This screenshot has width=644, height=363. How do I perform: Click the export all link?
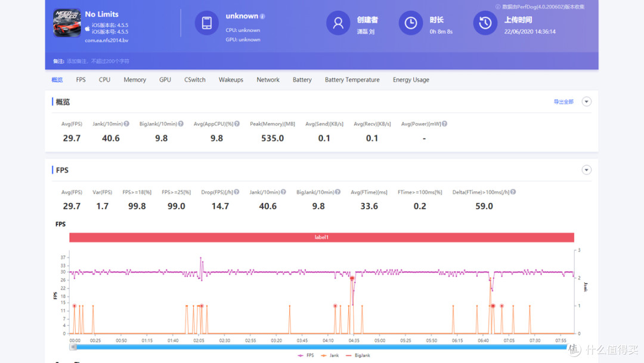(563, 102)
